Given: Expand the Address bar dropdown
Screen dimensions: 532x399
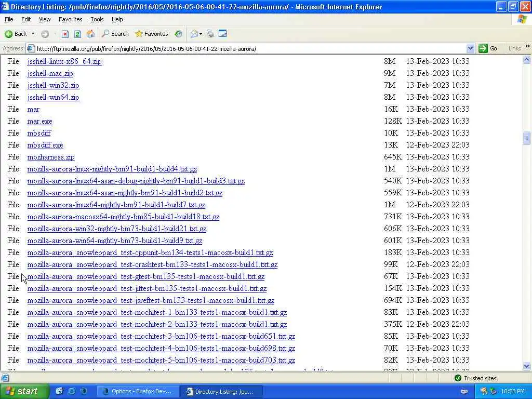Looking at the screenshot, I should (470, 48).
